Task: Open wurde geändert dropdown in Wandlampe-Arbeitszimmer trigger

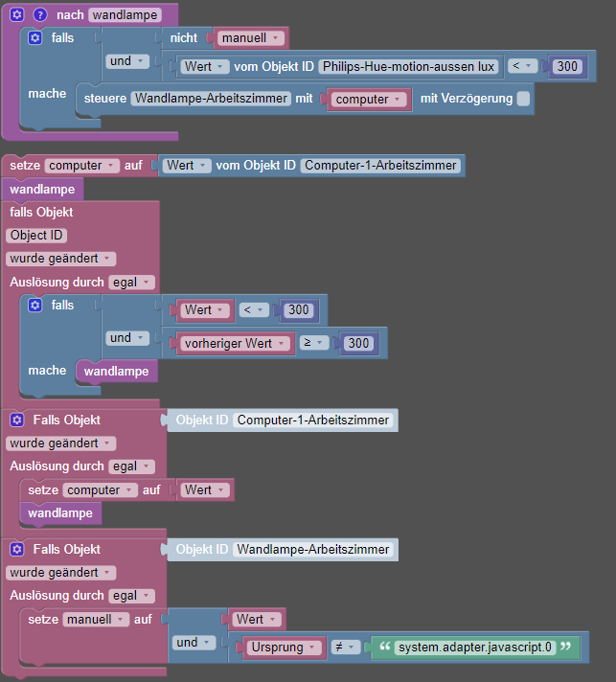Action: [x=60, y=573]
